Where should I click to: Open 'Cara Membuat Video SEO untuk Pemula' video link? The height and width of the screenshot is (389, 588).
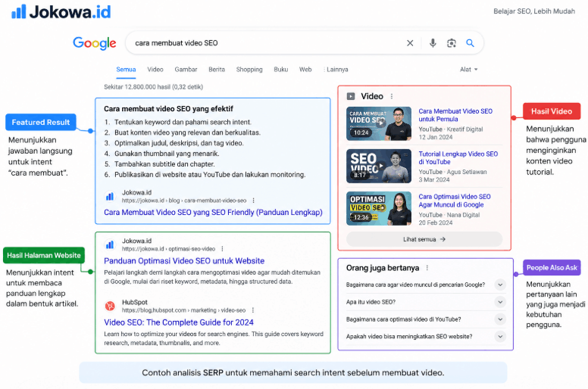[455, 115]
